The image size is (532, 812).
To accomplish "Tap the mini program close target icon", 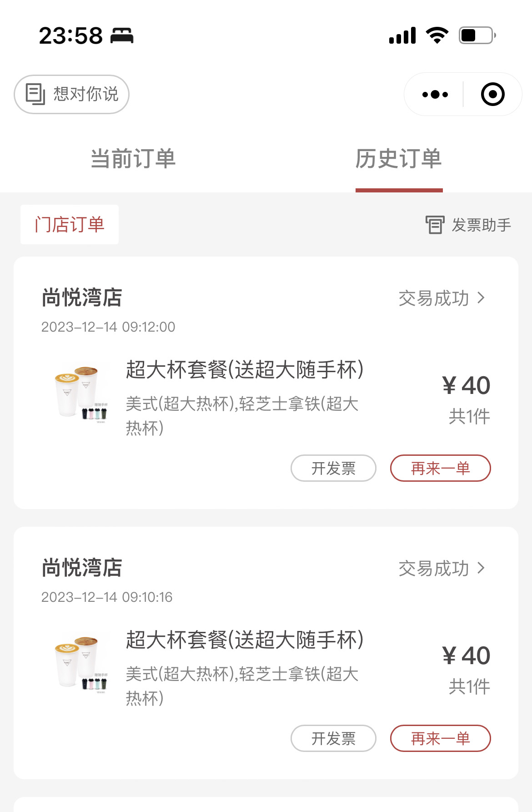I will click(x=492, y=95).
